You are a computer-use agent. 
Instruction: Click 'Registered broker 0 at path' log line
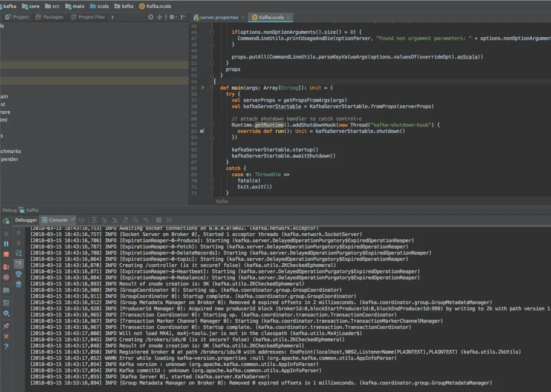(x=276, y=352)
